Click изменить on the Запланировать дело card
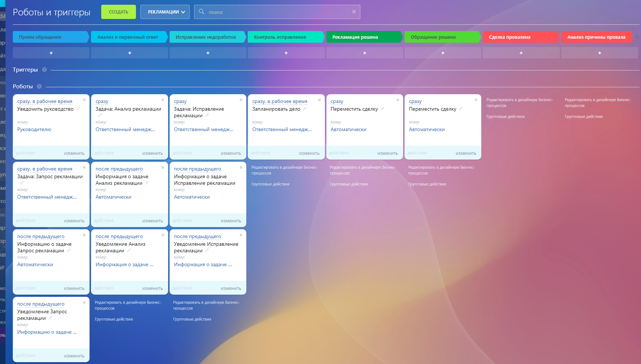641x364 pixels. (309, 153)
